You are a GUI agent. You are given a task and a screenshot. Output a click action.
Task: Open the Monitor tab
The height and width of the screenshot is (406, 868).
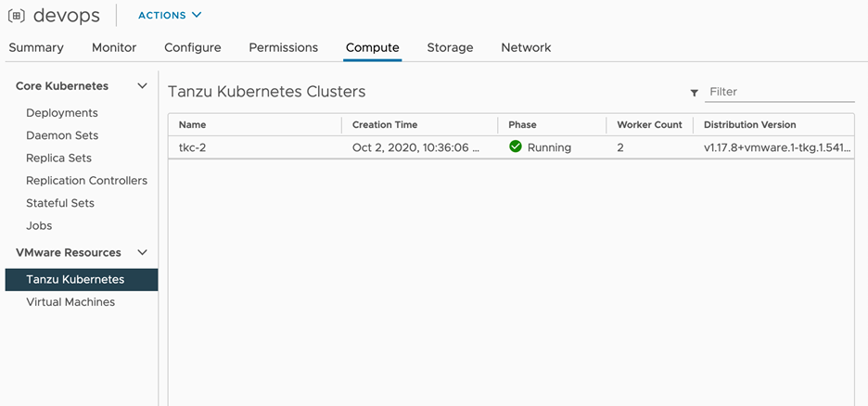pos(114,47)
